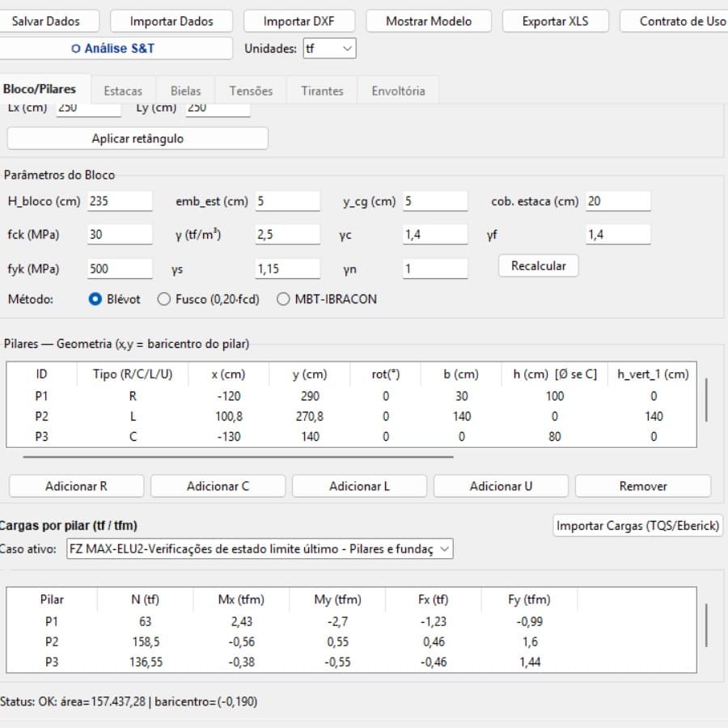Select pilar P2 row in geometry table
The image size is (728, 728).
(x=352, y=417)
